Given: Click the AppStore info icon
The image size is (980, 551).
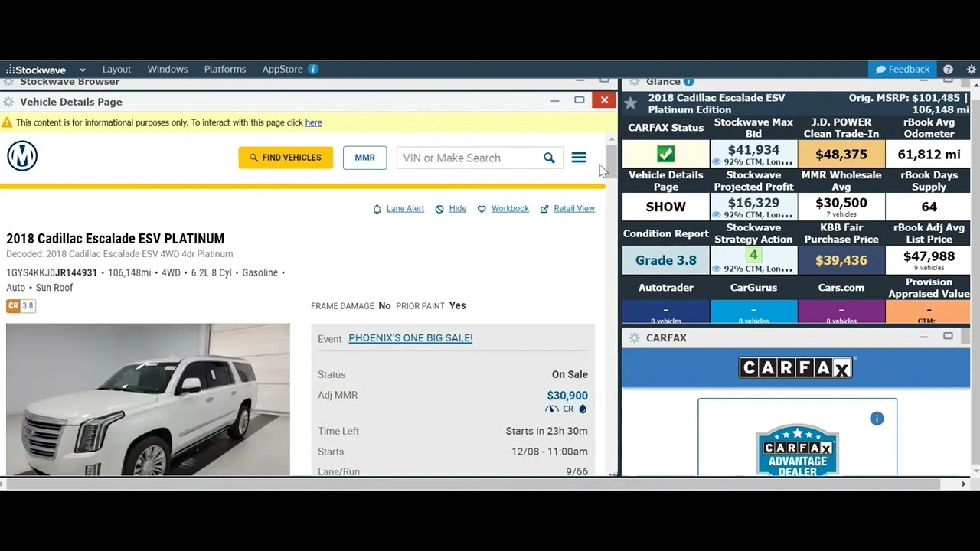Looking at the screenshot, I should tap(313, 69).
